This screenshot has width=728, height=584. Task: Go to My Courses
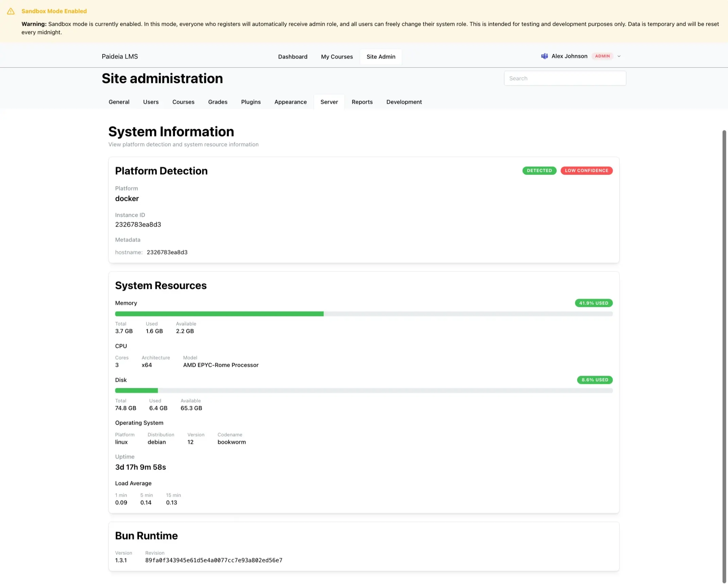point(336,57)
